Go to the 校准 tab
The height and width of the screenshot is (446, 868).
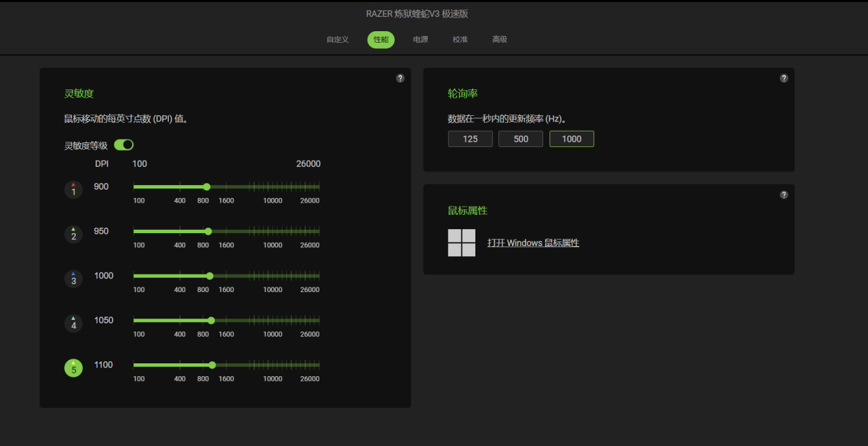coord(460,39)
